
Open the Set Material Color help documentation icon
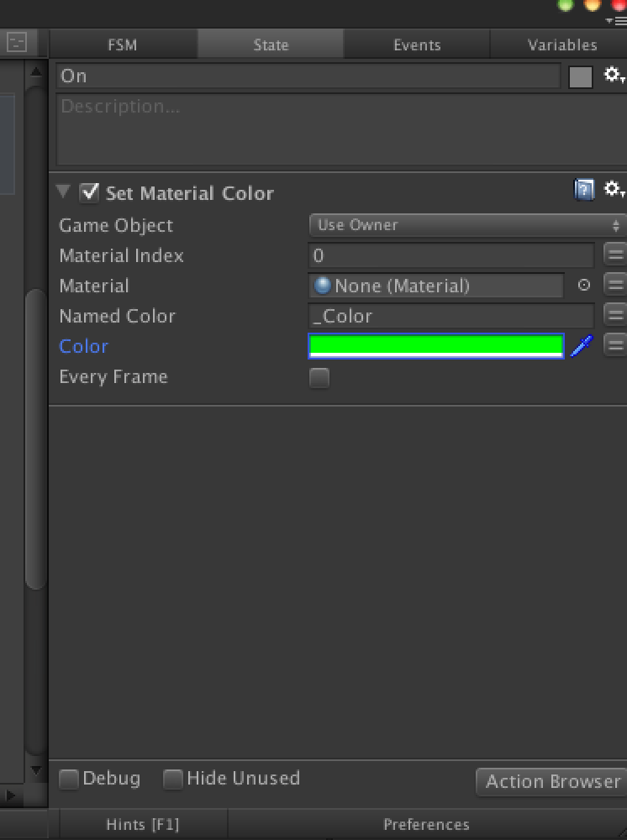coord(584,190)
